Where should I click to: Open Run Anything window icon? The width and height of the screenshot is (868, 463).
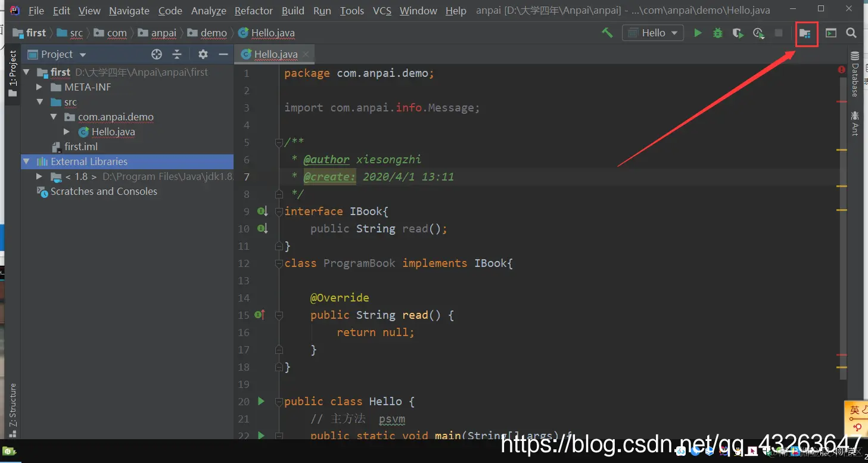(831, 33)
